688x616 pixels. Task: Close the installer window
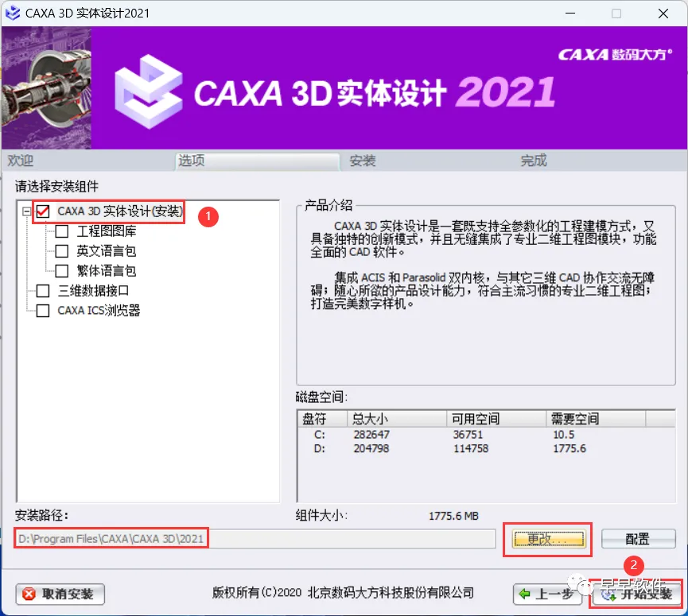663,14
